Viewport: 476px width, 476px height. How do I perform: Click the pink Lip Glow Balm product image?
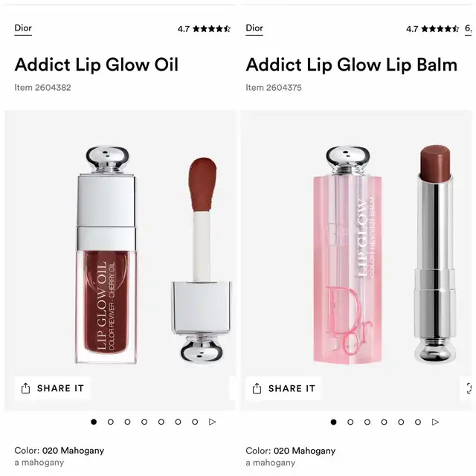pos(347,255)
